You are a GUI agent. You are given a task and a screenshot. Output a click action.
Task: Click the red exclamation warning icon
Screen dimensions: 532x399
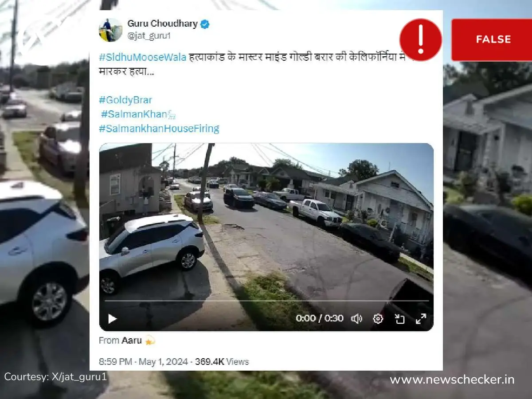coord(421,39)
